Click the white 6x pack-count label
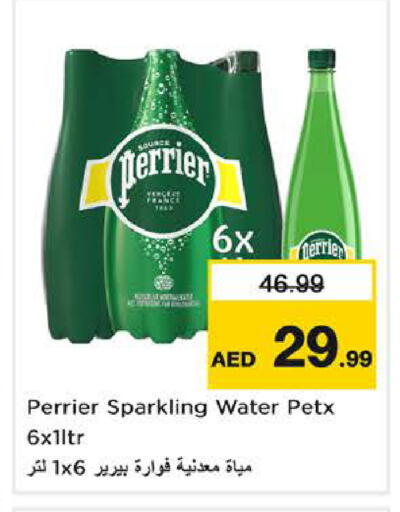 click(232, 241)
